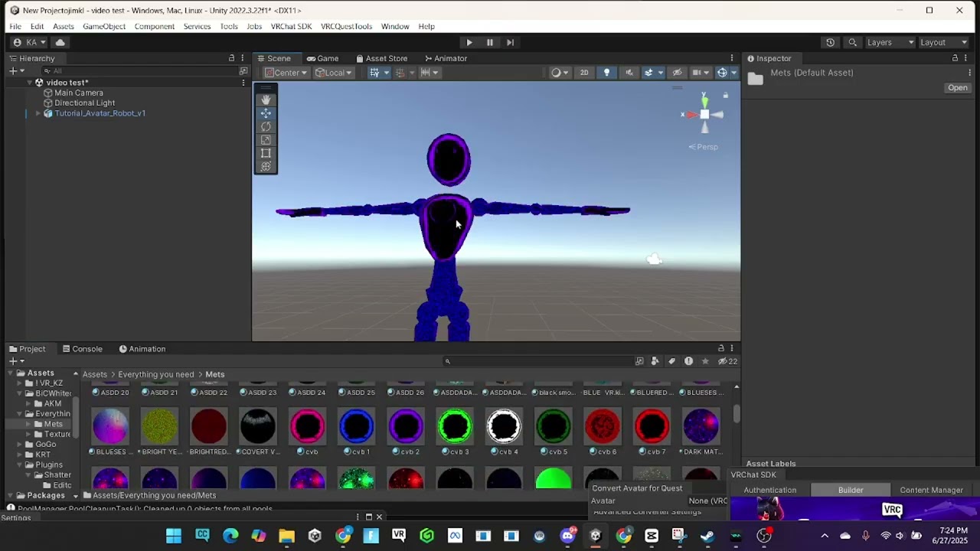Image resolution: width=980 pixels, height=551 pixels.
Task: Select the Scale tool
Action: (266, 140)
